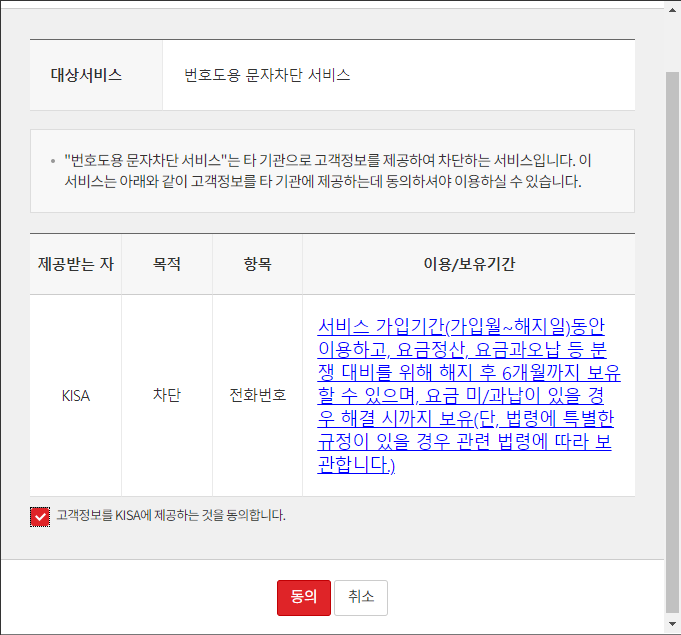Click the scrollbar down arrow
Screen dimensions: 681x635
(672, 624)
